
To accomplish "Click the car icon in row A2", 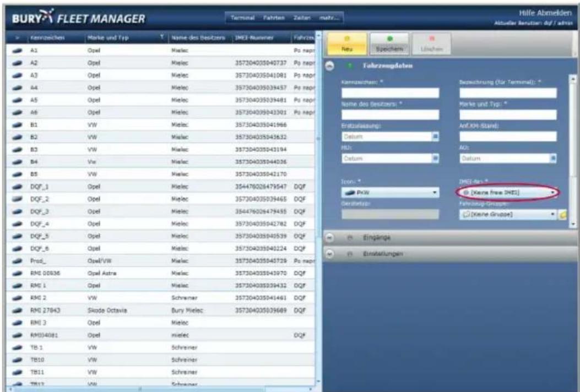I will [x=17, y=63].
